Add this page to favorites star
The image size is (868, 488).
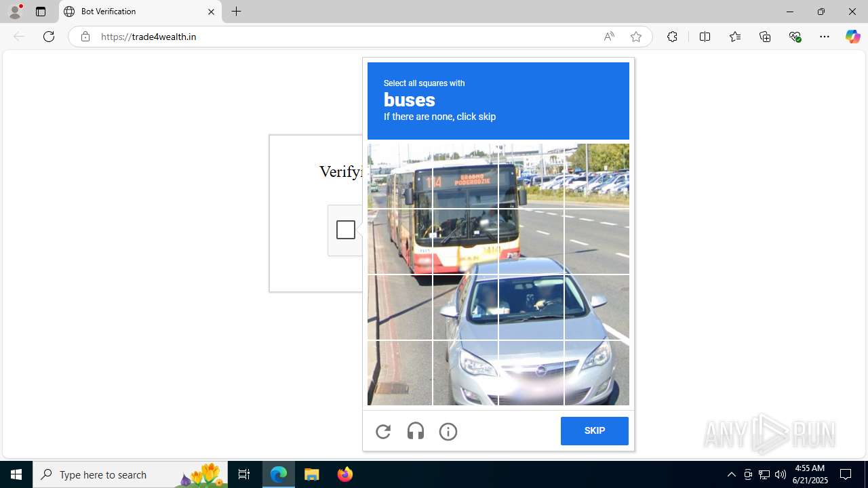pyautogui.click(x=636, y=37)
